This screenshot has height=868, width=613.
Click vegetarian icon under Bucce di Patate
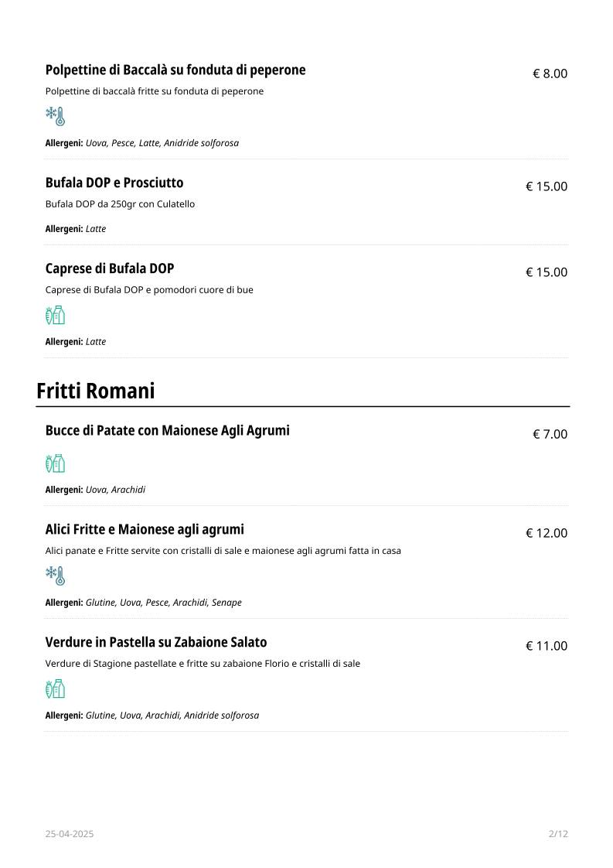pyautogui.click(x=56, y=463)
